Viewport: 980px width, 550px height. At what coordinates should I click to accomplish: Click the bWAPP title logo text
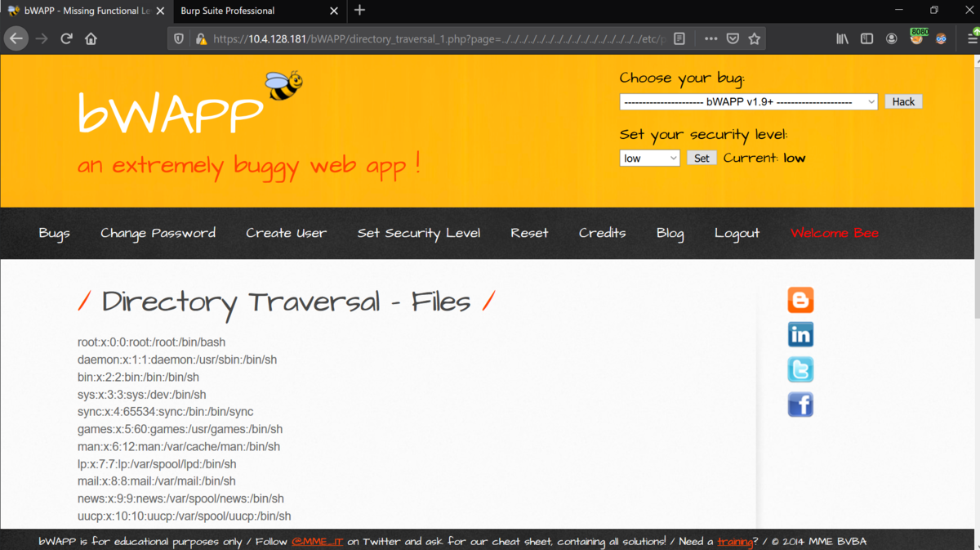(x=170, y=112)
